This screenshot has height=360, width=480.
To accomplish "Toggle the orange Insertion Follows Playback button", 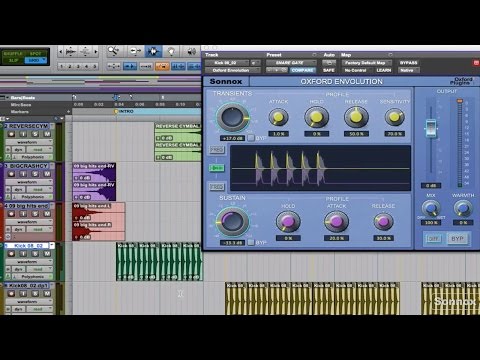I will pos(162,66).
